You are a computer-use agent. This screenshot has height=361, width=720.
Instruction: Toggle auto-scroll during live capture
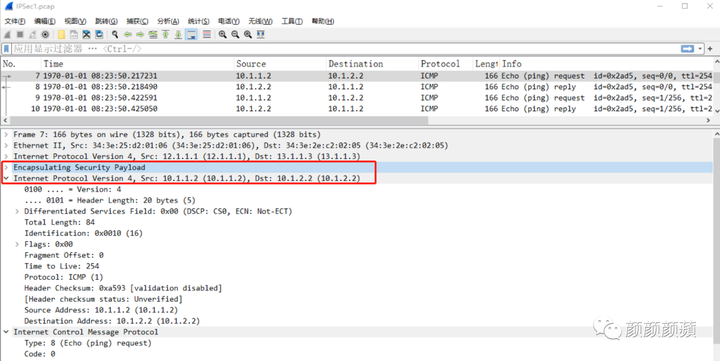tap(191, 34)
